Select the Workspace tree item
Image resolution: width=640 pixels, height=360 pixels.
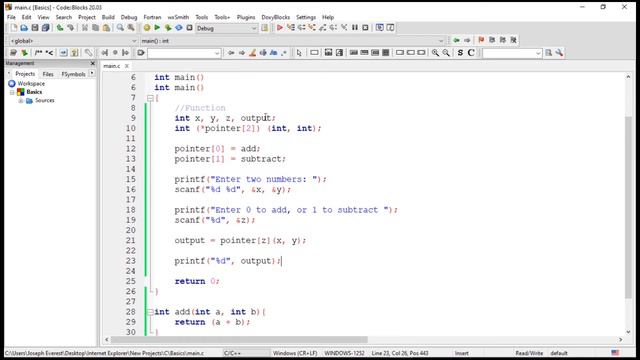point(27,84)
